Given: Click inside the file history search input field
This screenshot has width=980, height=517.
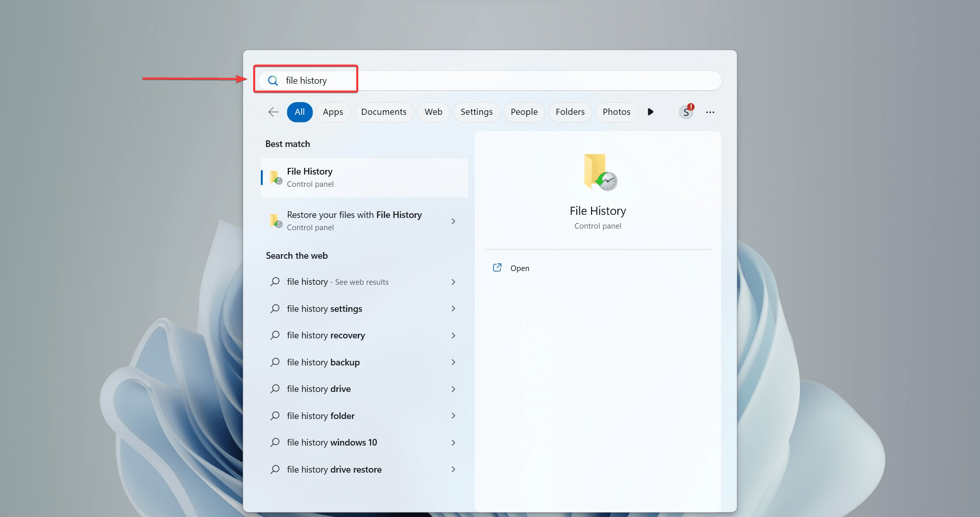Looking at the screenshot, I should click(x=489, y=81).
